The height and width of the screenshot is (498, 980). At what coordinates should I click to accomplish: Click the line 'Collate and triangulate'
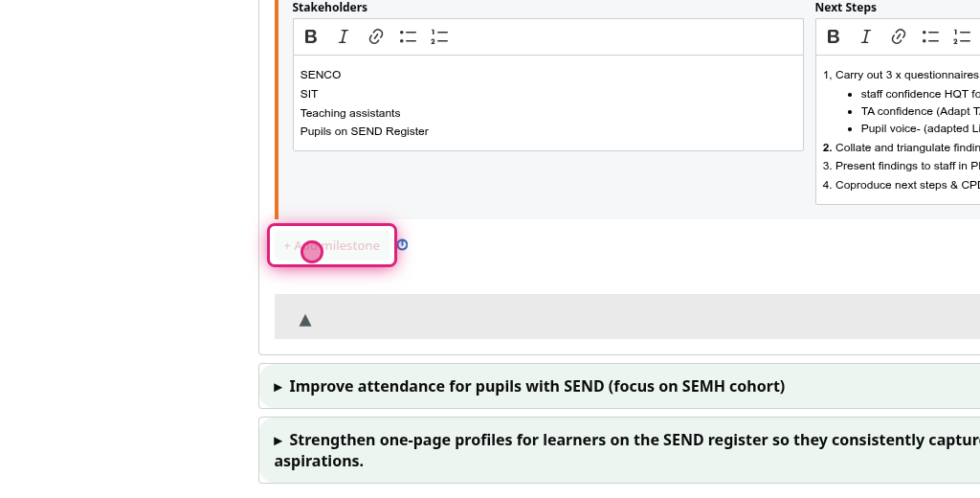pos(901,147)
